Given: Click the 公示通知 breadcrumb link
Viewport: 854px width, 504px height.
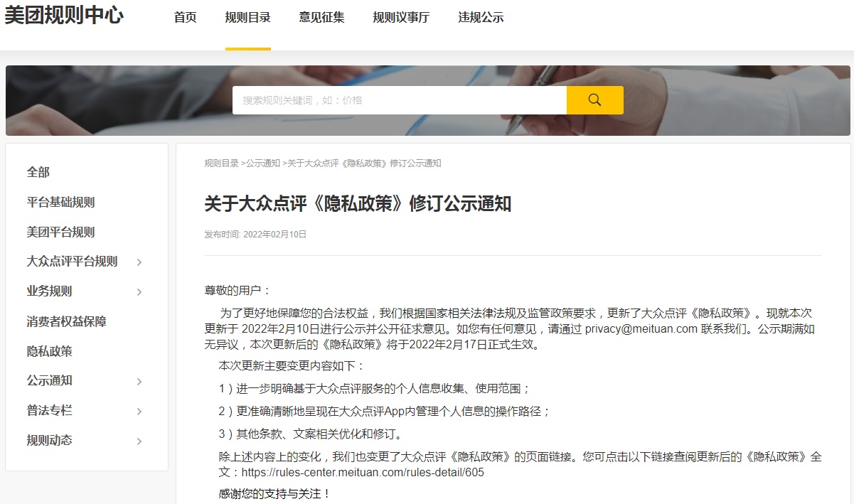Looking at the screenshot, I should tap(263, 163).
